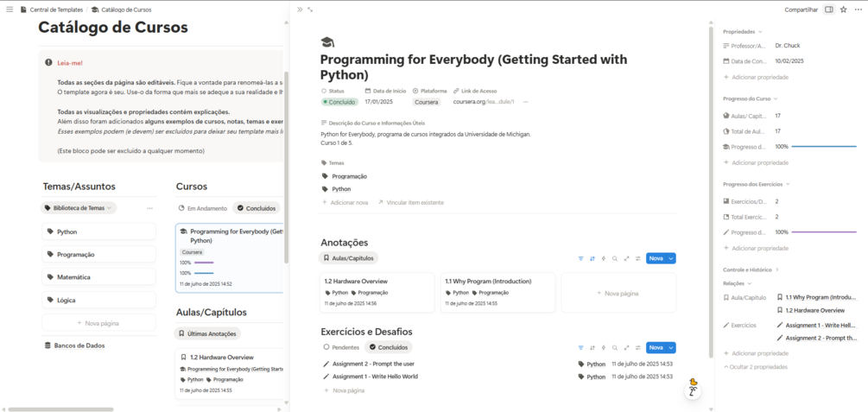Open the sidebar hamburger menu
Image resolution: width=868 pixels, height=412 pixels.
(x=10, y=10)
